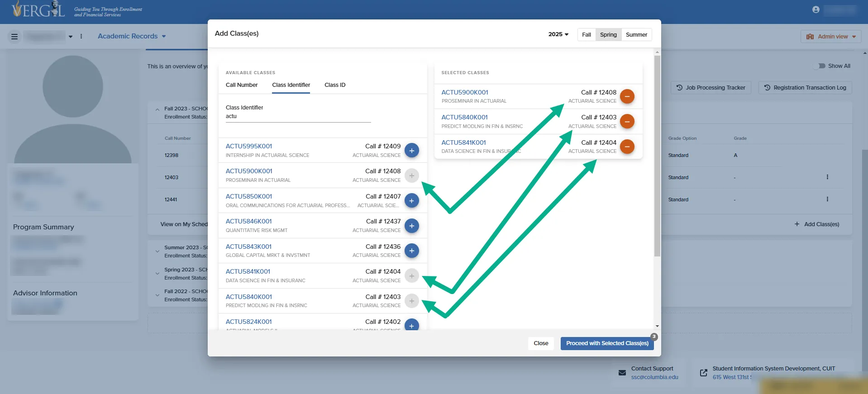Screen dimensions: 868x394
Task: Click the dialog vertical scrollbar thumb
Action: (x=657, y=156)
